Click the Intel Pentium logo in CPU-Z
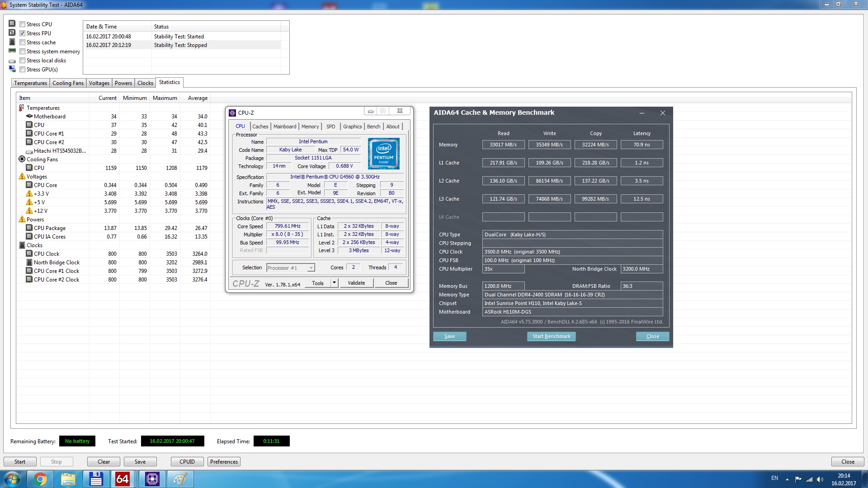The image size is (868, 488). pos(383,154)
